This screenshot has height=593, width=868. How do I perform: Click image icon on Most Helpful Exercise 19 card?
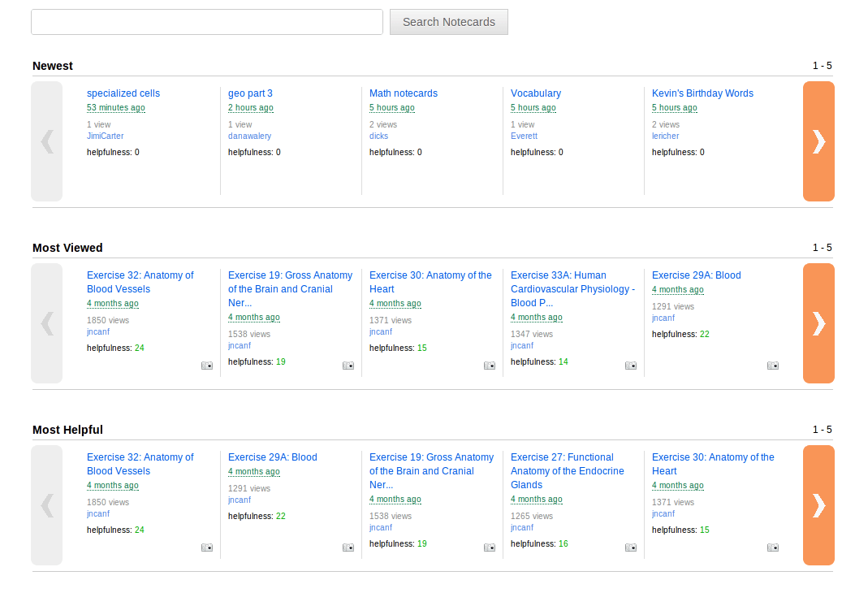tap(490, 548)
